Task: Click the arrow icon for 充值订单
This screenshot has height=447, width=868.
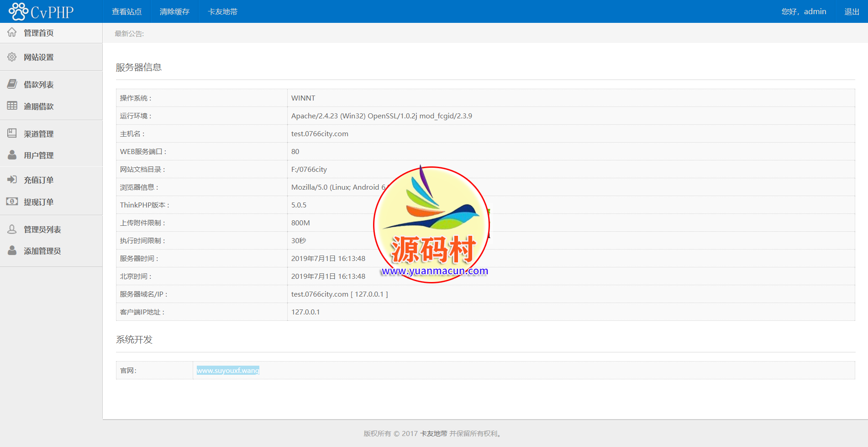Action: click(12, 180)
